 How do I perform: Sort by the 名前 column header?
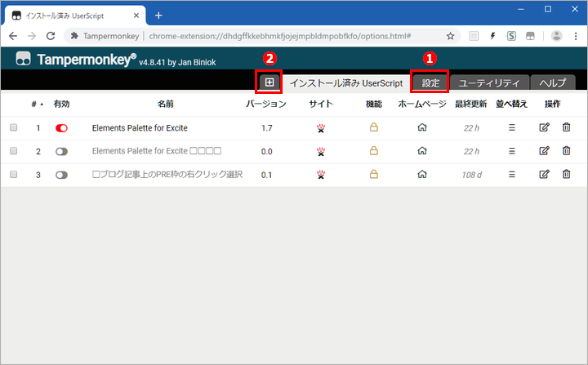click(165, 104)
